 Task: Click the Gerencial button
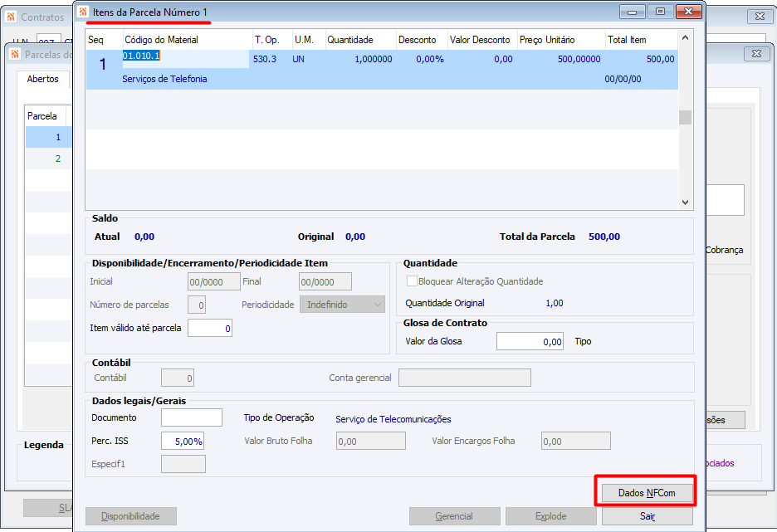click(x=454, y=516)
